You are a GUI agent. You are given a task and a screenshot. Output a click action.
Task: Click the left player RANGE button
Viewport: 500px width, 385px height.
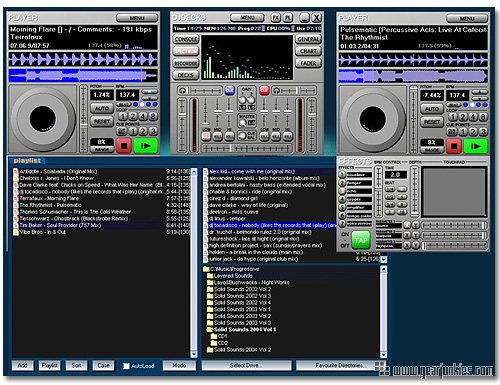pyautogui.click(x=102, y=150)
